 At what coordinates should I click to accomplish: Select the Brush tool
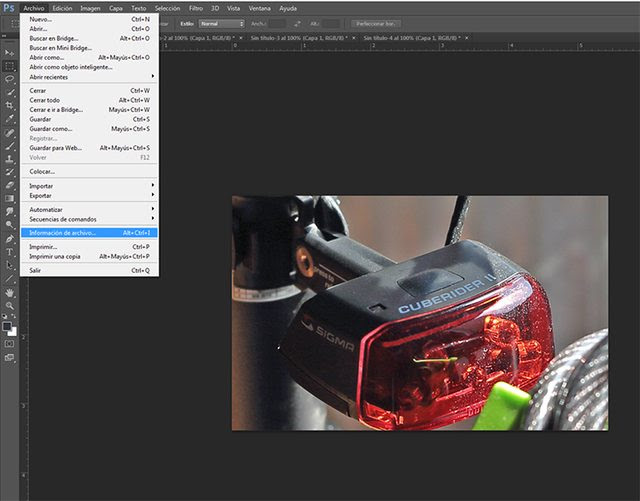[9, 145]
